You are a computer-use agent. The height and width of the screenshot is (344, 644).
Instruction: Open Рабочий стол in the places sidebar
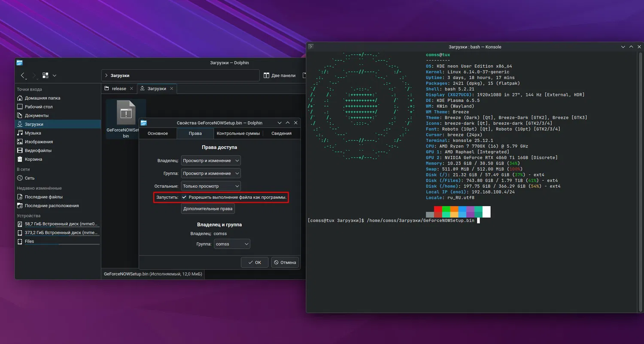click(x=58, y=107)
